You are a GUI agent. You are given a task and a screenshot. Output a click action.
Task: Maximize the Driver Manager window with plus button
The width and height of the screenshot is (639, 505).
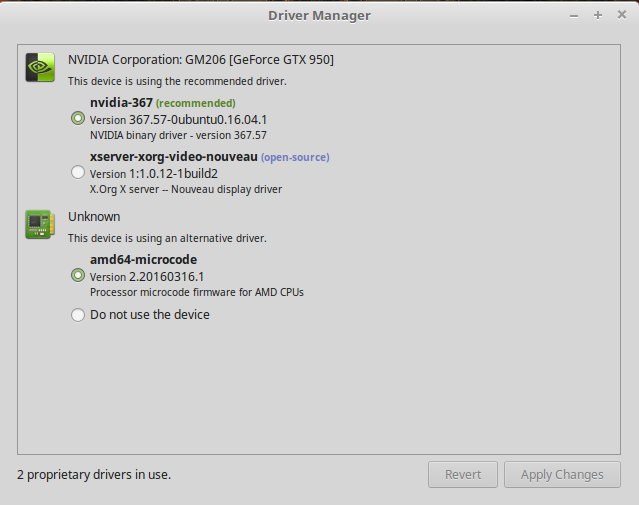click(x=598, y=15)
